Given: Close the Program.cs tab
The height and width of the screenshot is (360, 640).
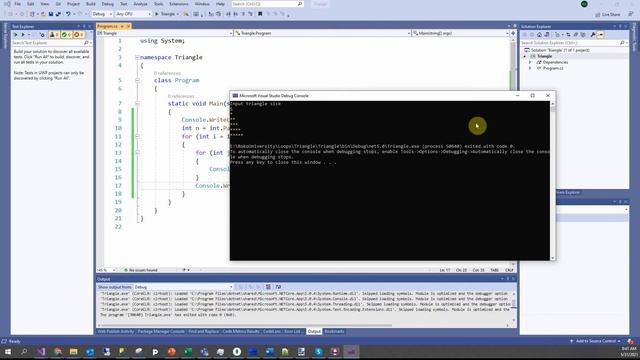Looking at the screenshot, I should point(128,26).
